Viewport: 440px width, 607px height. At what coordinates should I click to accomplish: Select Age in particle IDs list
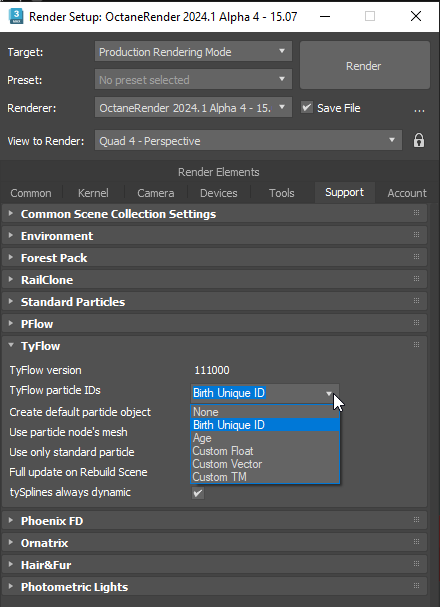[x=265, y=438]
